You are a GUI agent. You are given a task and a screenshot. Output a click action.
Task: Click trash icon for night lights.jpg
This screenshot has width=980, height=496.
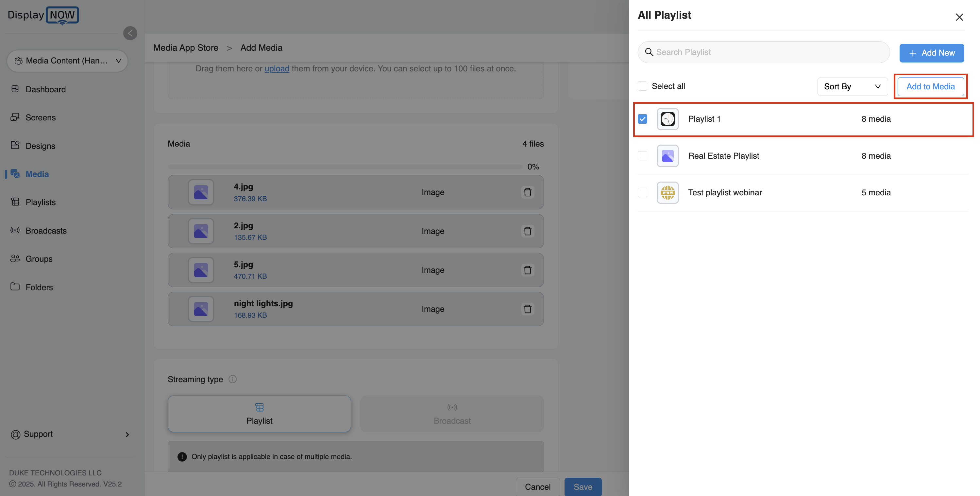pyautogui.click(x=527, y=309)
